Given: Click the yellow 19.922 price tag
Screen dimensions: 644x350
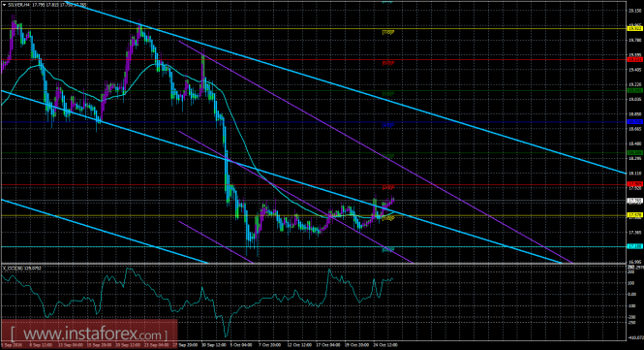Looking at the screenshot, I should [x=634, y=29].
